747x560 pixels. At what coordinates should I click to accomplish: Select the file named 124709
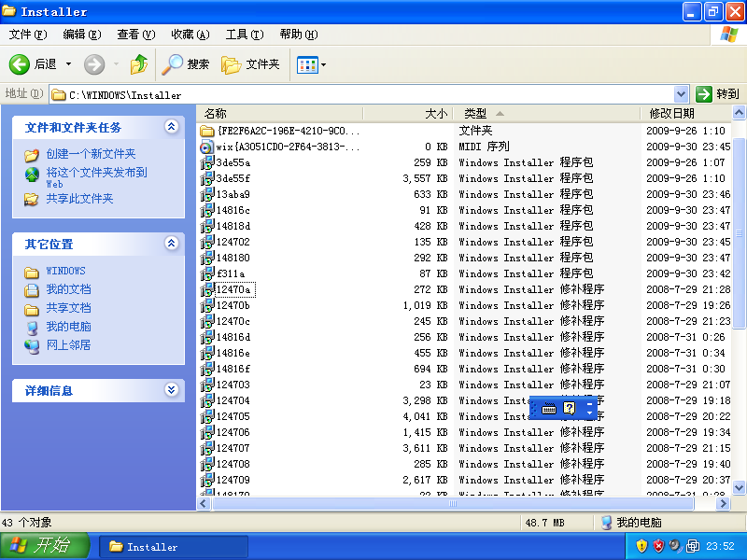pyautogui.click(x=233, y=480)
